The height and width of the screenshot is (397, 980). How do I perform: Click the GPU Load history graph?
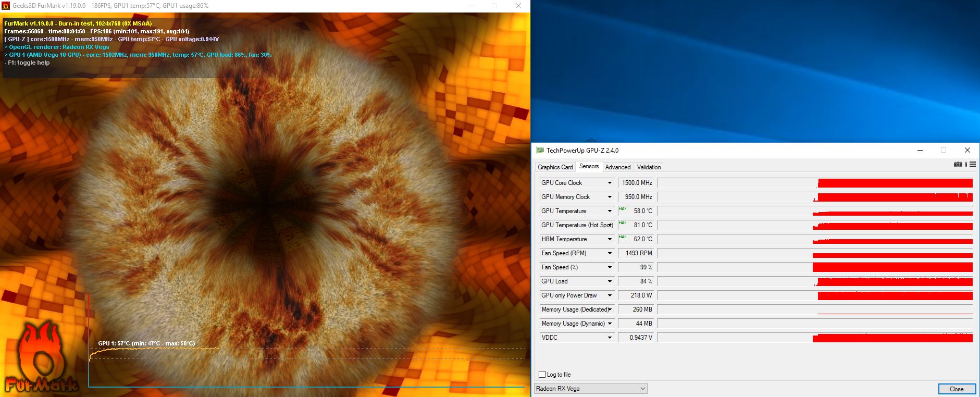[815, 281]
